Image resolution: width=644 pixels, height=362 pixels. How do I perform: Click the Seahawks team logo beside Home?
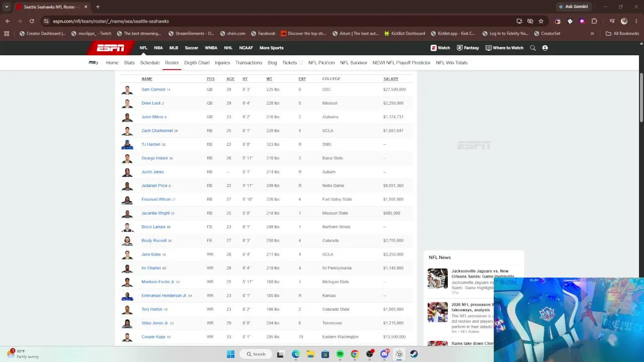(94, 63)
